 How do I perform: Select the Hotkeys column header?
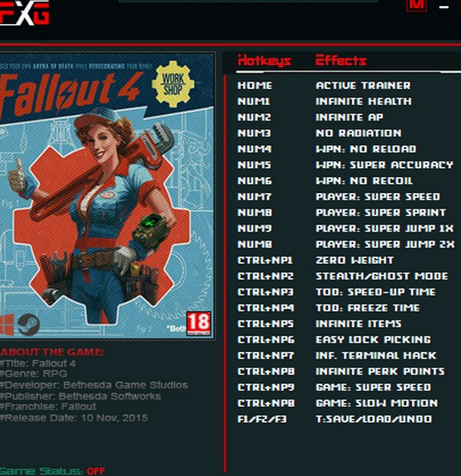[265, 61]
